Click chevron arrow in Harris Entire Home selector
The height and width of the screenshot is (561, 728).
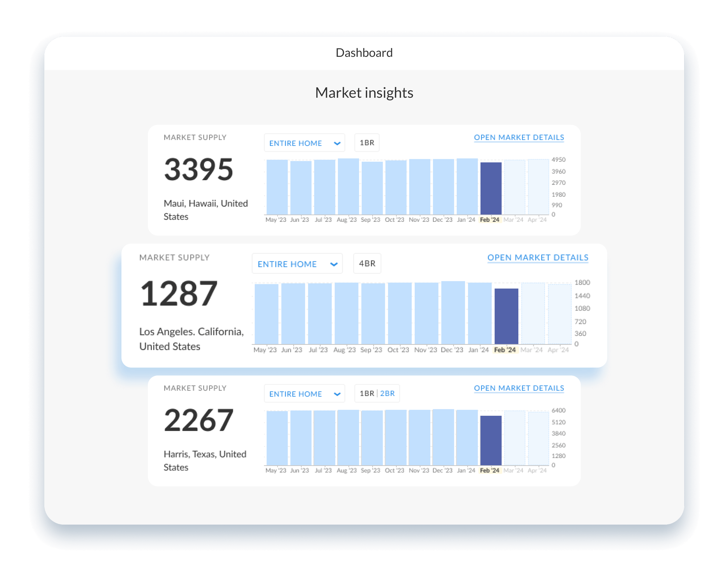pos(337,394)
